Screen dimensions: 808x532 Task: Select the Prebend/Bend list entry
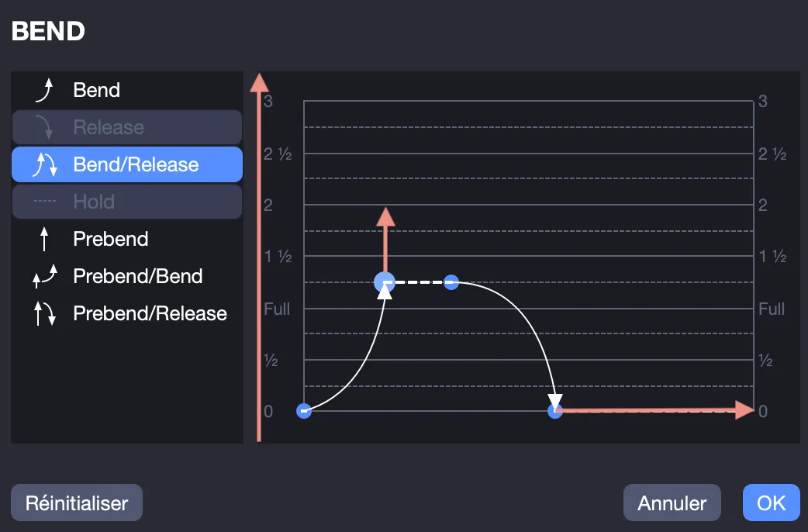click(x=126, y=276)
